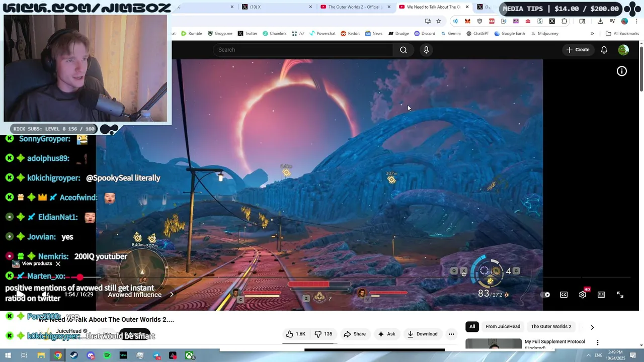Download the video
Viewport: 644px width, 362px height.
coord(422,334)
